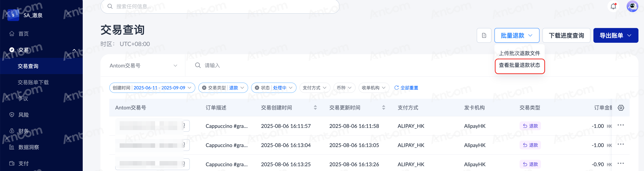Viewport: 644px width, 171px height.
Task: Open 交易类型 filter dropdown
Action: click(223, 88)
